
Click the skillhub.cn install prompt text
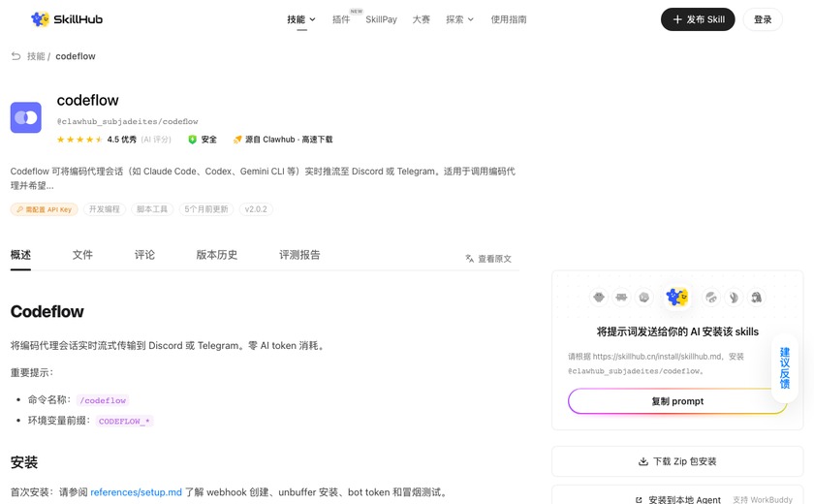coord(656,363)
